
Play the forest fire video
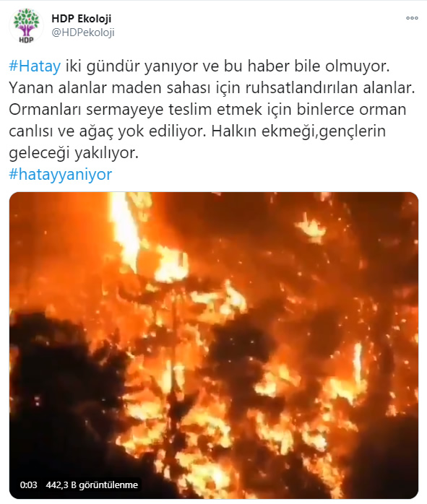tap(214, 346)
